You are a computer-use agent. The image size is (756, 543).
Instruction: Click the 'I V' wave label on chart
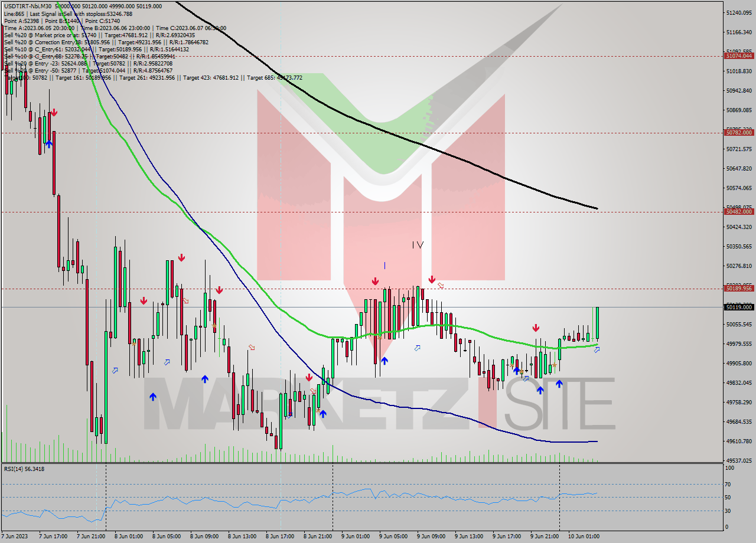click(x=418, y=244)
